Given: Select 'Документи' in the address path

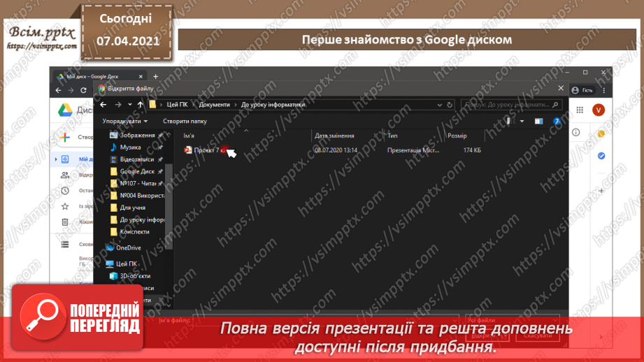Looking at the screenshot, I should tap(215, 105).
